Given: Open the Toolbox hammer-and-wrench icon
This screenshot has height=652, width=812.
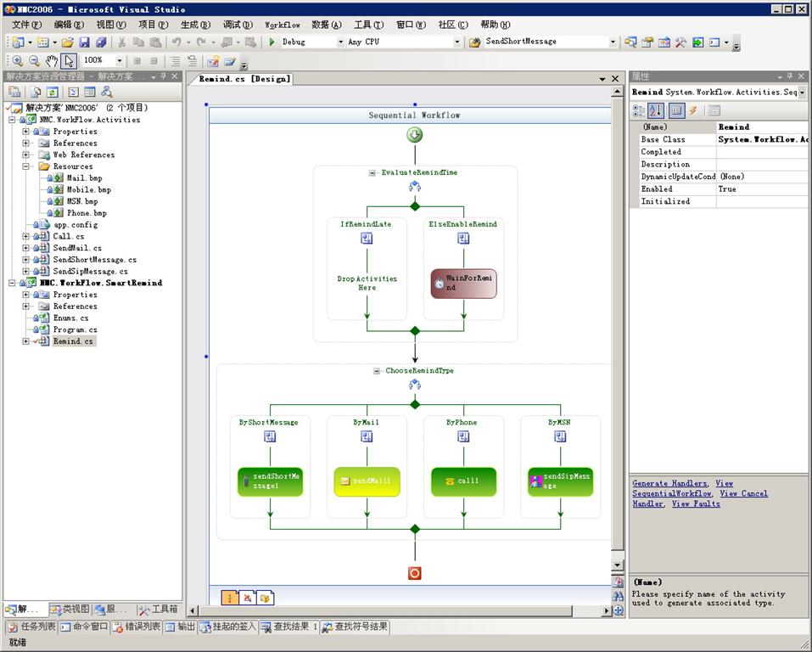Looking at the screenshot, I should coord(680,42).
